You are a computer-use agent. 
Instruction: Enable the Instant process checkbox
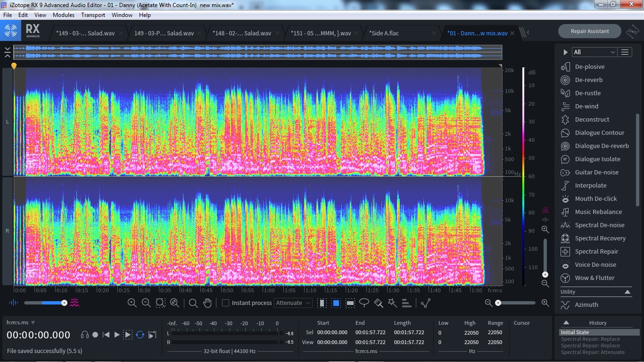point(226,303)
